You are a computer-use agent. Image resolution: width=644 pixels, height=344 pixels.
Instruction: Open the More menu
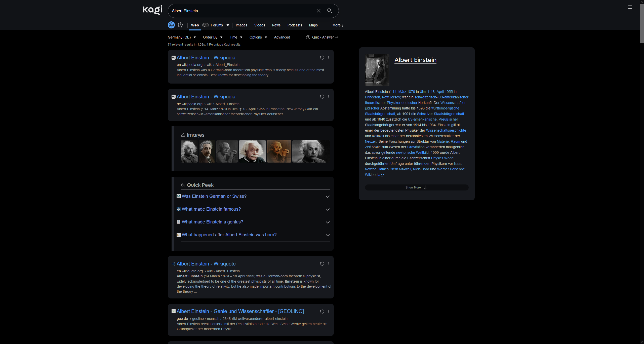(x=338, y=25)
